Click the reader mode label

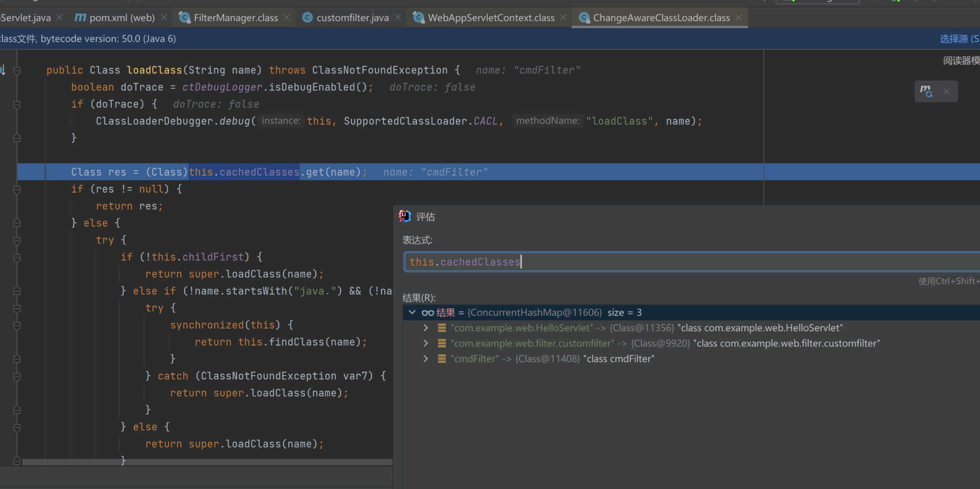[961, 61]
